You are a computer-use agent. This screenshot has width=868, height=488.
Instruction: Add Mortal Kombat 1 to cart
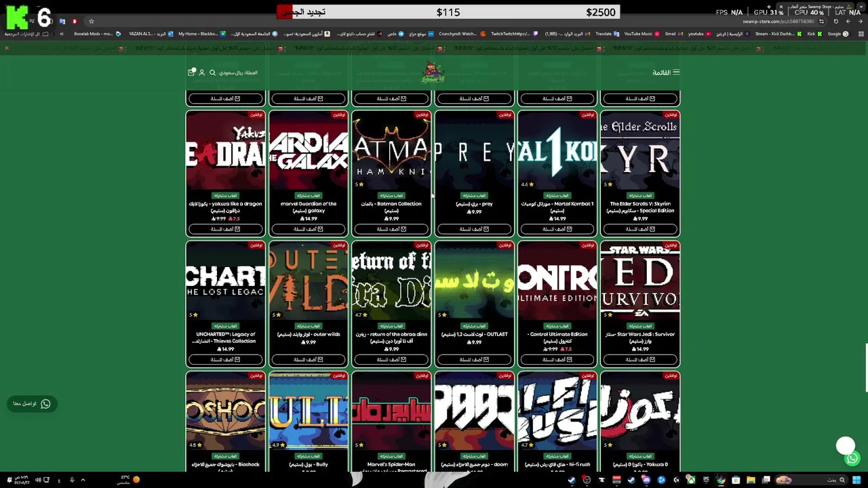(557, 229)
